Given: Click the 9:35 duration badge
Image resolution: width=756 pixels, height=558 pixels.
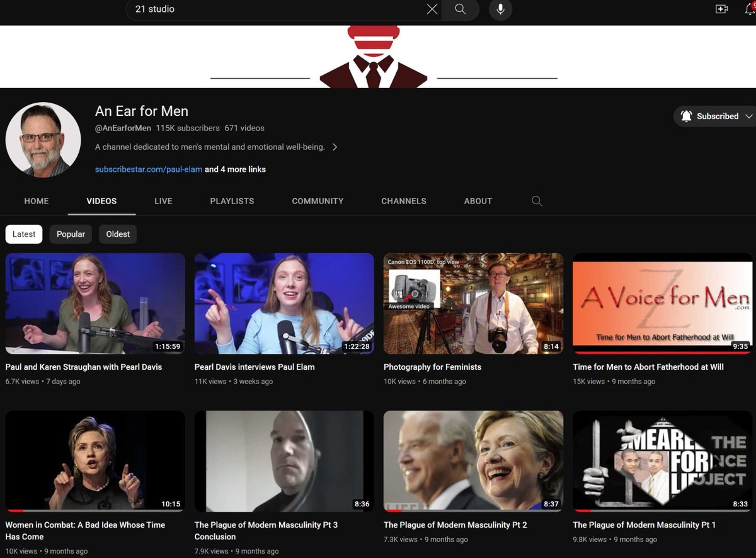Looking at the screenshot, I should [740, 346].
